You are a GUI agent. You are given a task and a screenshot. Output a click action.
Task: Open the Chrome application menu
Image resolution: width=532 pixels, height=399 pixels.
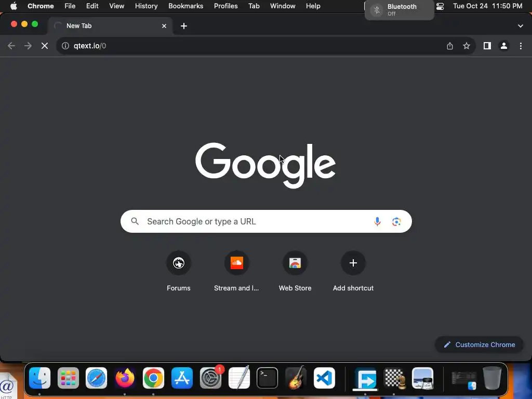(x=41, y=6)
